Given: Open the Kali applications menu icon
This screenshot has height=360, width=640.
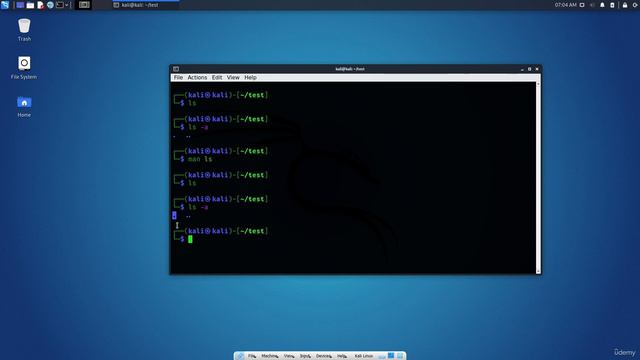Looking at the screenshot, I should click(x=5, y=5).
